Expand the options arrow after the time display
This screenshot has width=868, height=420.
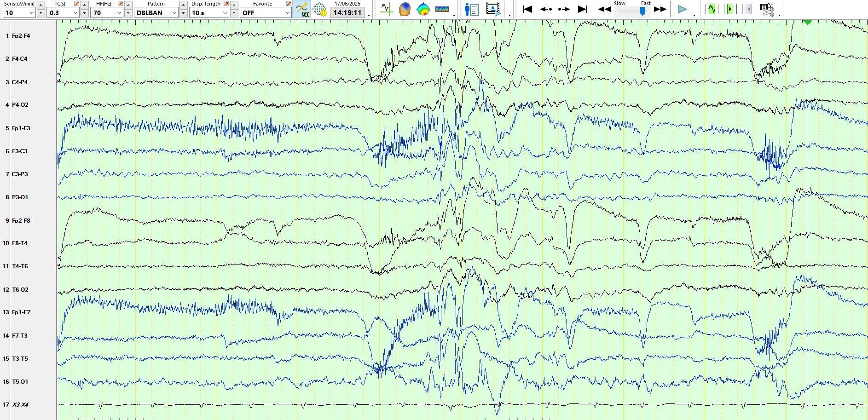(x=369, y=15)
